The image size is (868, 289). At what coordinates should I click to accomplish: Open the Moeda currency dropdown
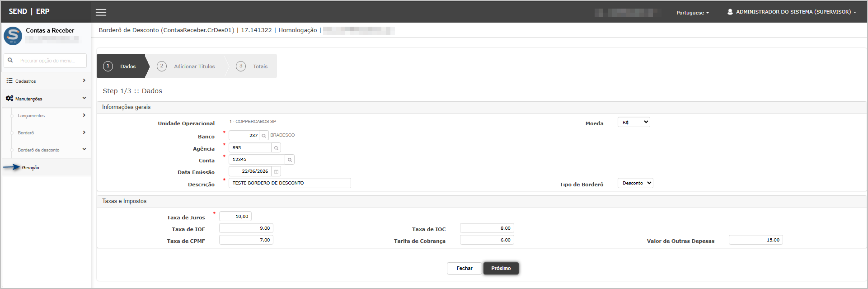pyautogui.click(x=633, y=122)
